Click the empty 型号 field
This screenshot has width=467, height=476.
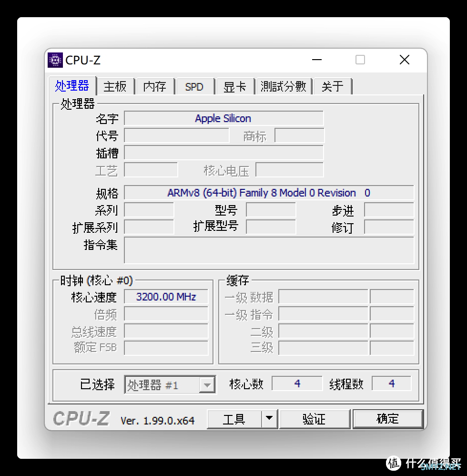pos(271,210)
